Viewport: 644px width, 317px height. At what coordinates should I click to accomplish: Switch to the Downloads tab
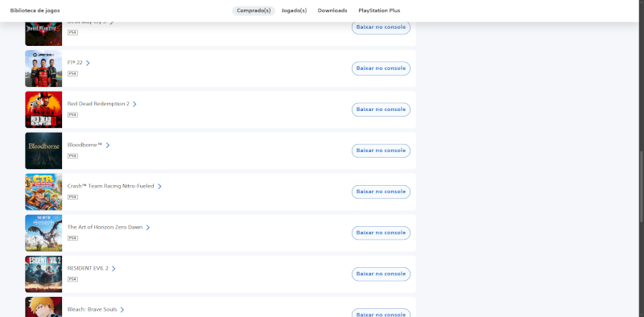[x=332, y=10]
